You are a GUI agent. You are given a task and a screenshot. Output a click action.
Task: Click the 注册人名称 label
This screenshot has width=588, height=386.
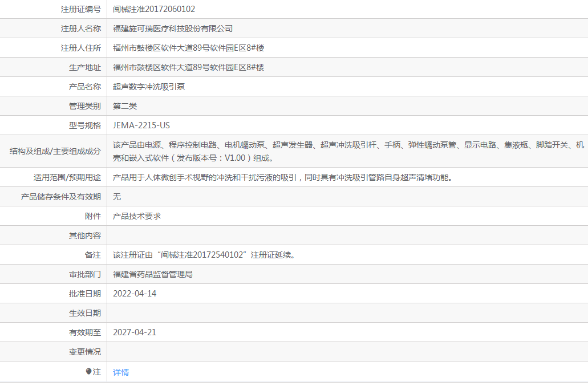coord(81,29)
